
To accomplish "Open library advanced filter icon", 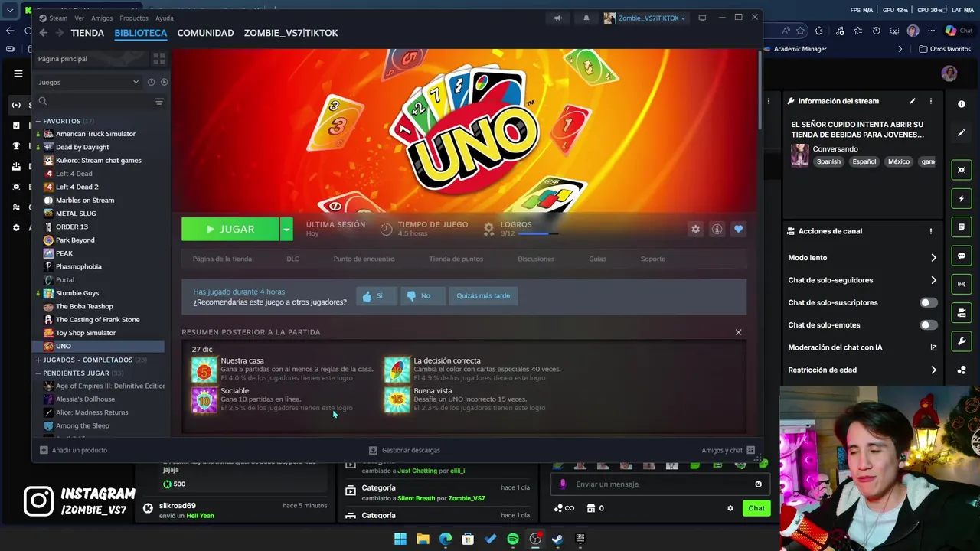I will click(x=159, y=101).
